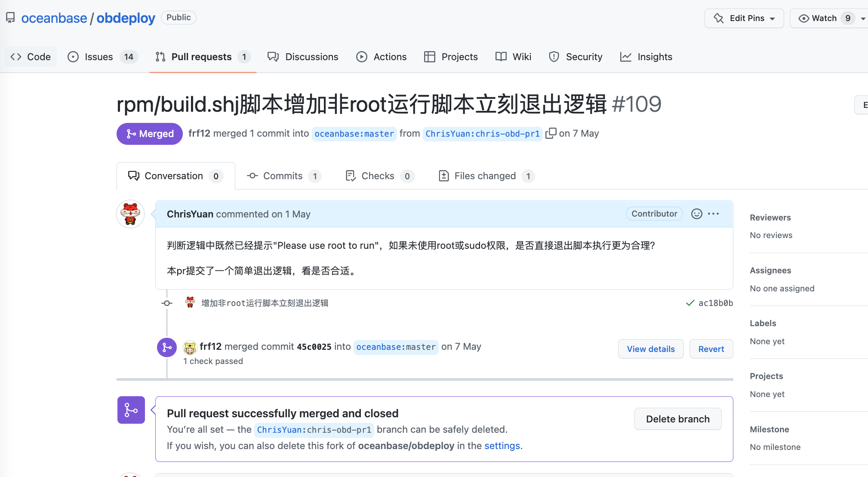Open the settings link in merge message

(502, 446)
